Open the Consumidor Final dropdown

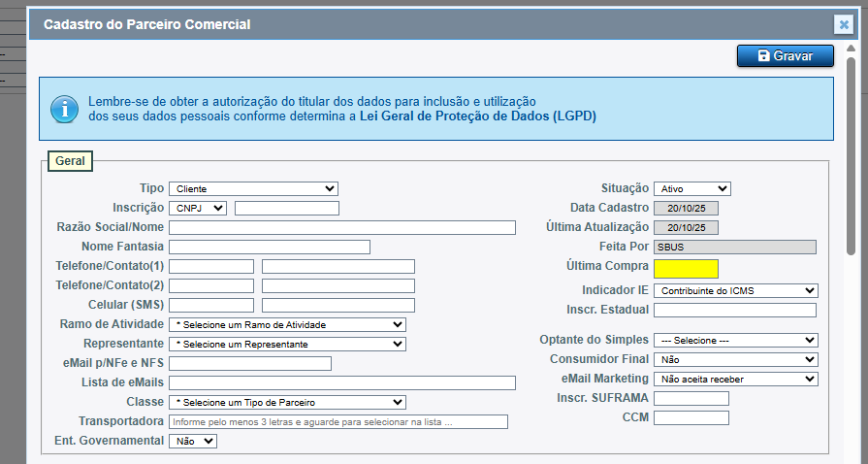736,359
